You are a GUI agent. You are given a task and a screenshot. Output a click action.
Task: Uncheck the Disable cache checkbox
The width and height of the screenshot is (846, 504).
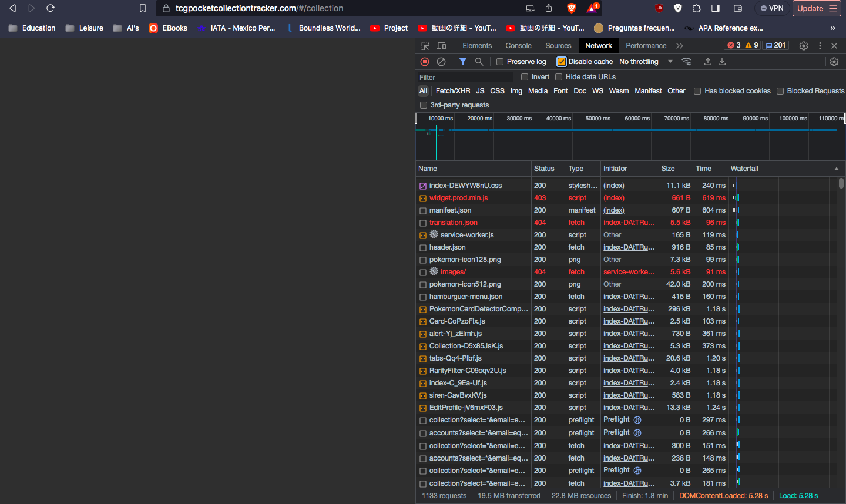tap(562, 62)
